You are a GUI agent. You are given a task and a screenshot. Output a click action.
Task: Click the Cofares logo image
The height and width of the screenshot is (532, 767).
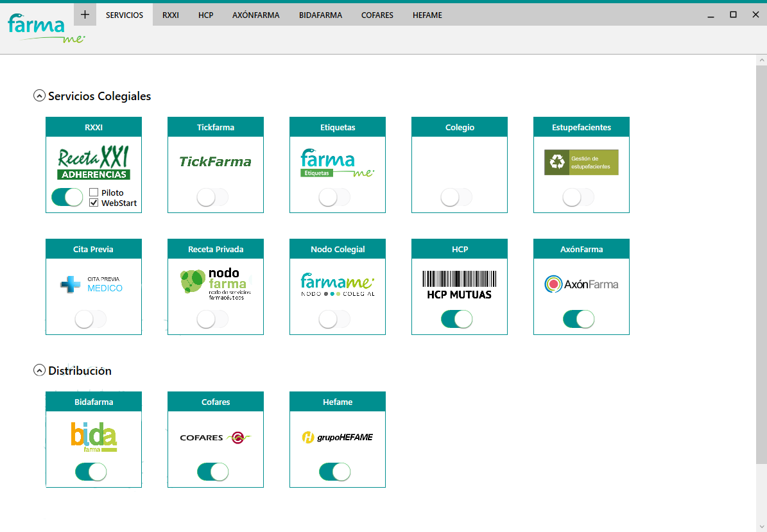click(x=215, y=437)
